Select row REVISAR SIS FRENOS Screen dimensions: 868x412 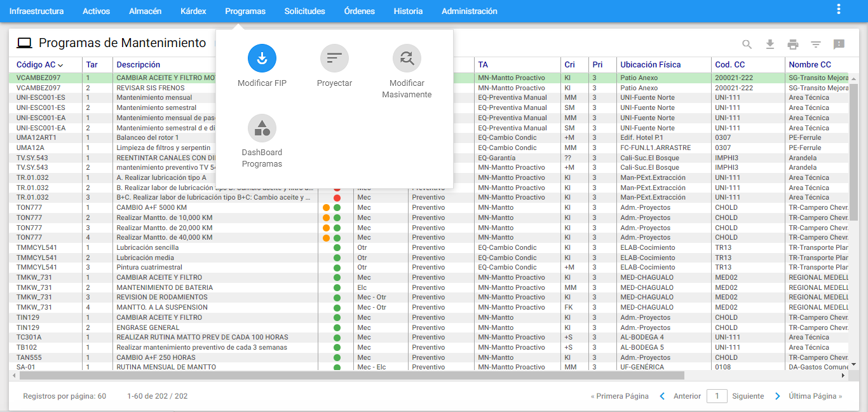[x=430, y=88]
